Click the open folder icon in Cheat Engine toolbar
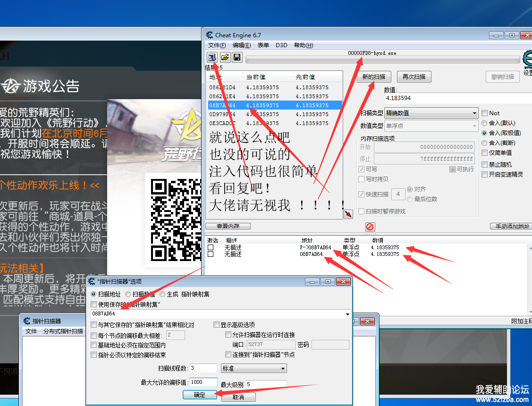This screenshot has height=406, width=532. (x=225, y=57)
